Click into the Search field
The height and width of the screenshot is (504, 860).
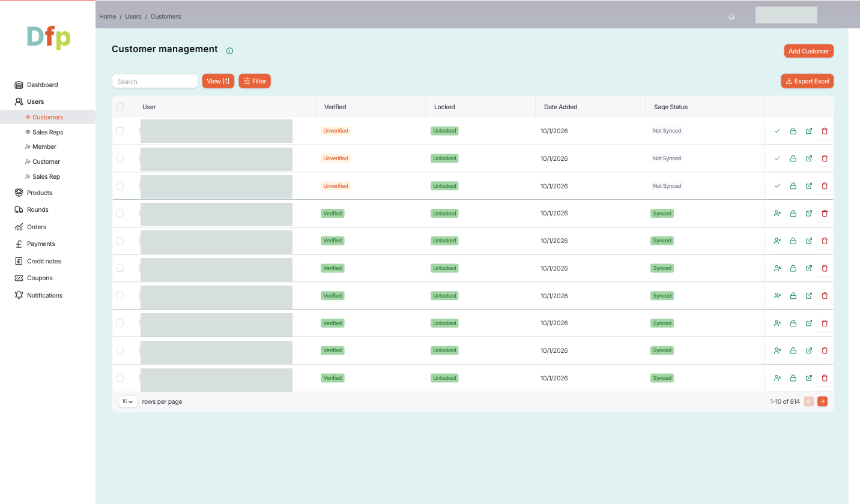[155, 81]
